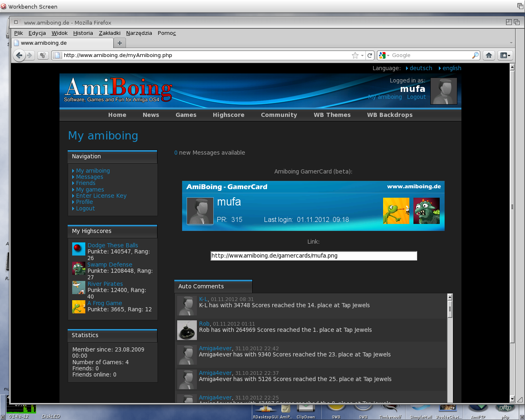The width and height of the screenshot is (525, 420).
Task: Click the toolbar icon beside the forward arrow
Action: pyautogui.click(x=43, y=55)
